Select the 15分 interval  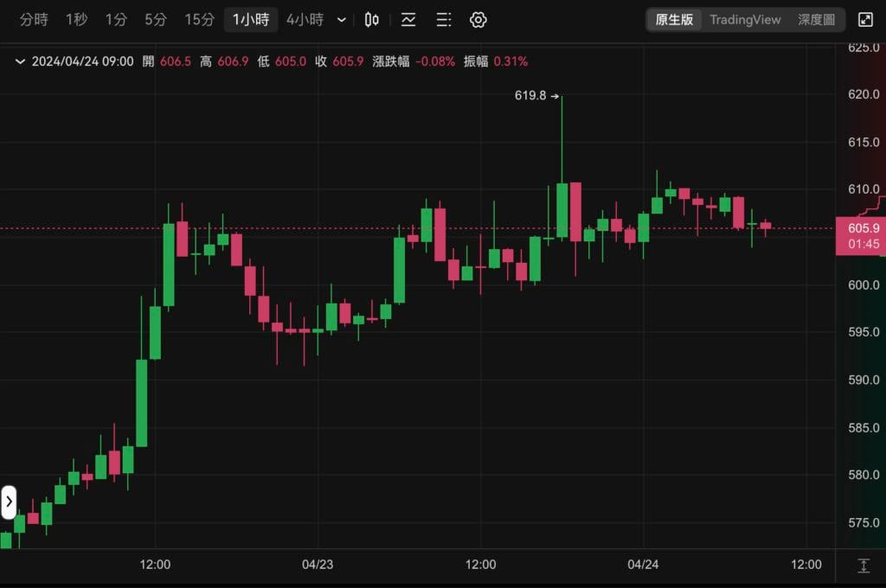point(200,20)
